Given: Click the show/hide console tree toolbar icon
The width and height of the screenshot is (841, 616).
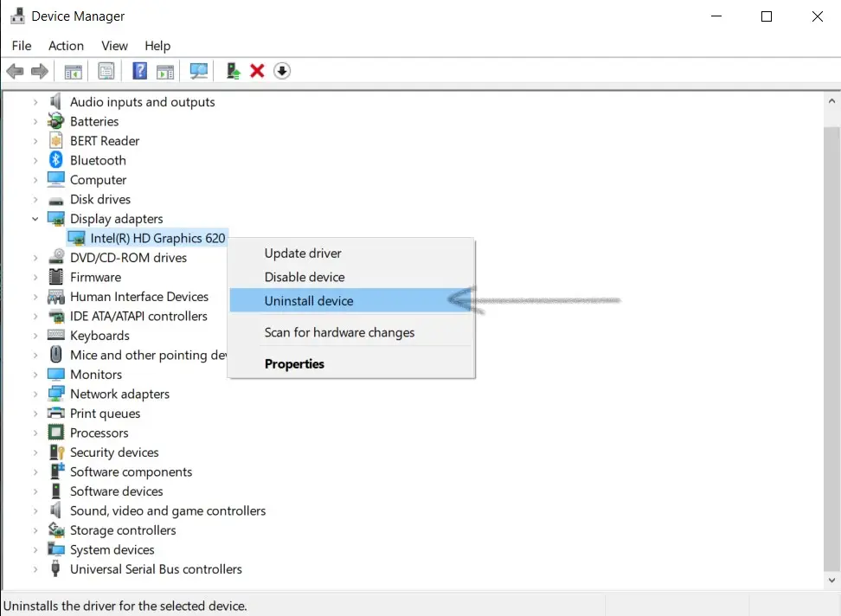Looking at the screenshot, I should 74,71.
